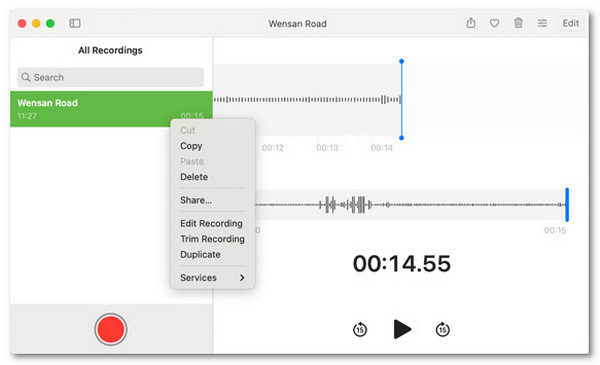Play the recording

[x=402, y=329]
